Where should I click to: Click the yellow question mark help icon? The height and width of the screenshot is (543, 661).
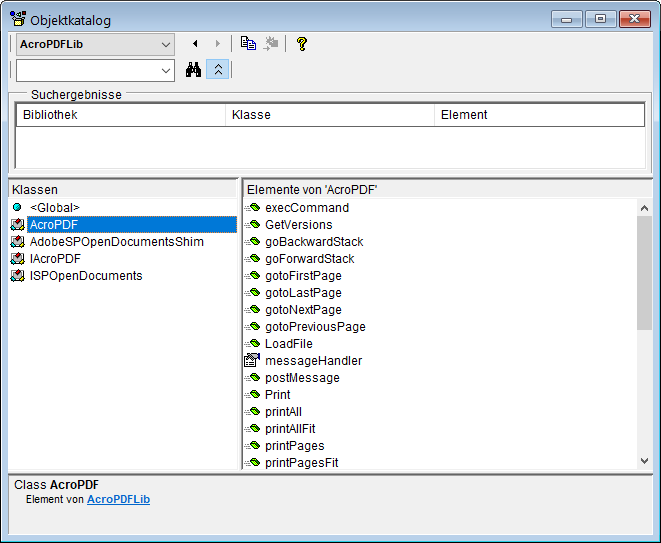click(x=301, y=44)
